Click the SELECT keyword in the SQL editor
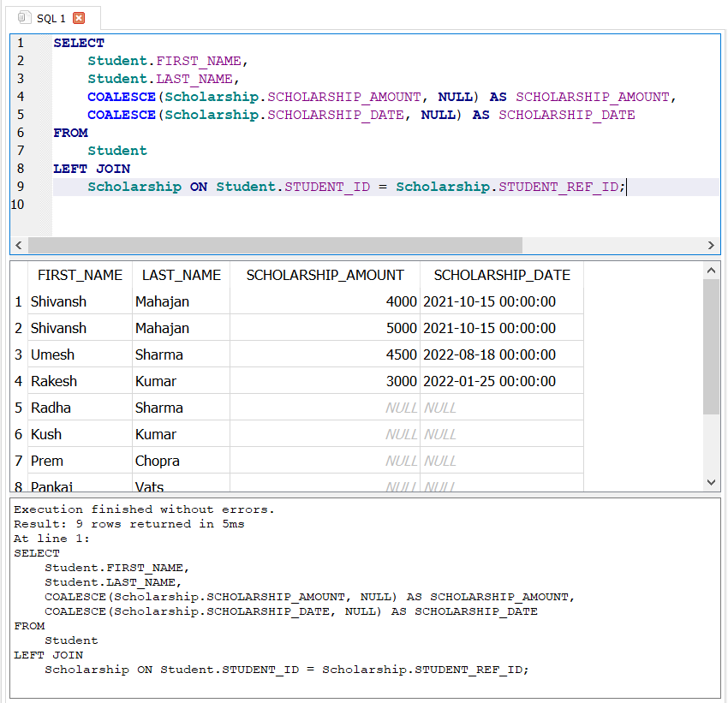The height and width of the screenshot is (703, 728). click(x=79, y=43)
